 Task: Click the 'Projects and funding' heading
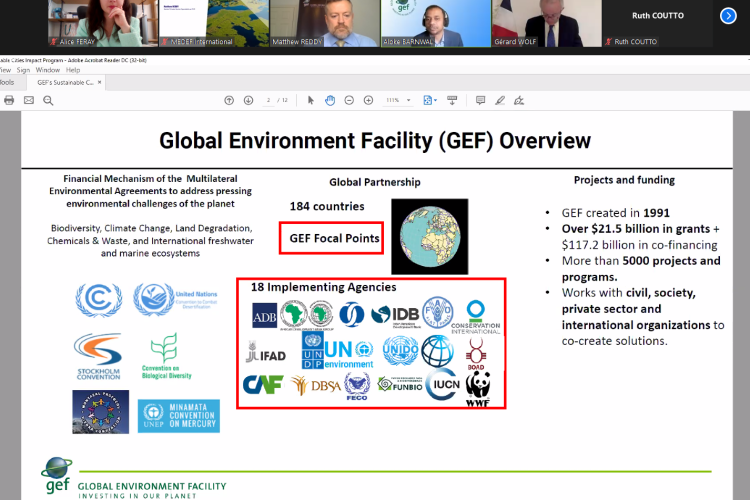point(624,180)
